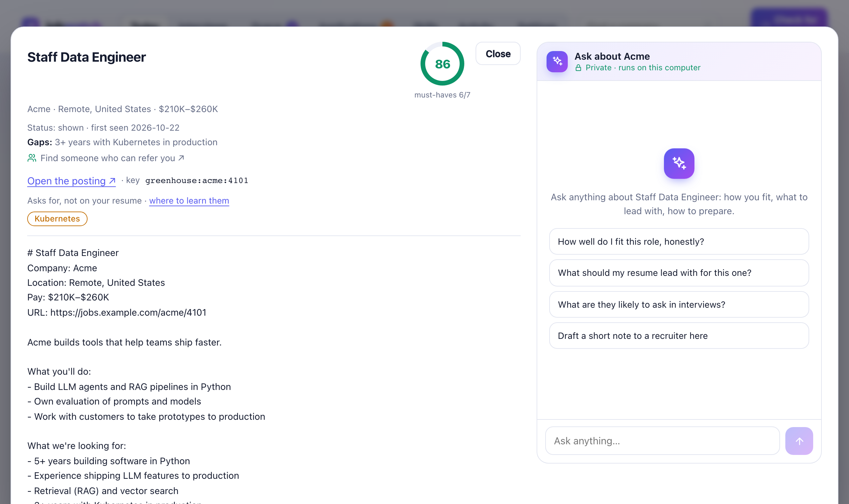This screenshot has width=849, height=504.
Task: Follow the 'where to learn them' link
Action: click(189, 201)
